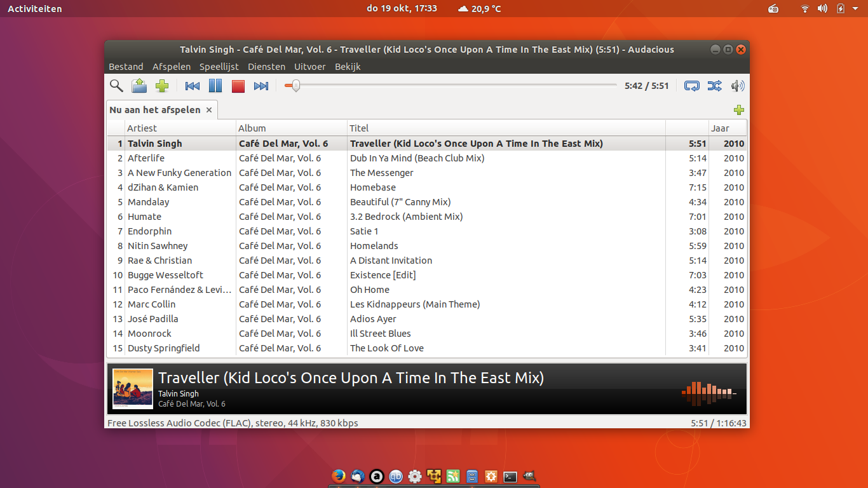Skip to previous track
The image size is (868, 488).
click(192, 86)
